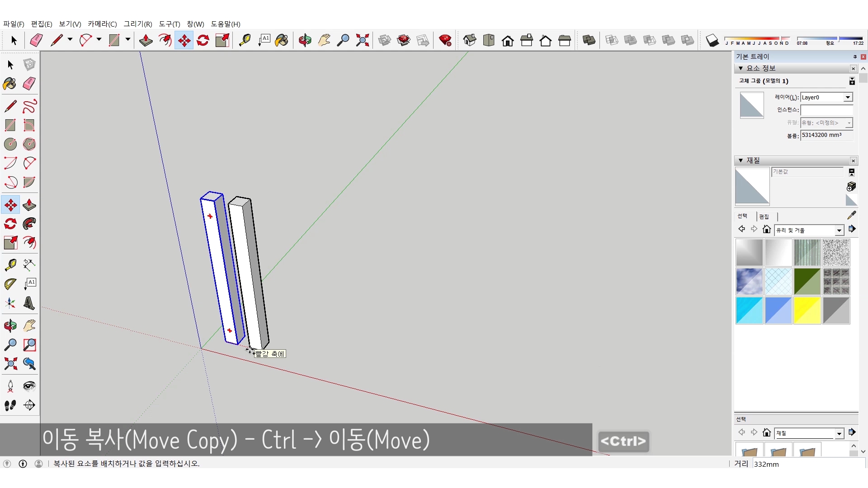
Task: Toggle shadows display icon
Action: [712, 41]
